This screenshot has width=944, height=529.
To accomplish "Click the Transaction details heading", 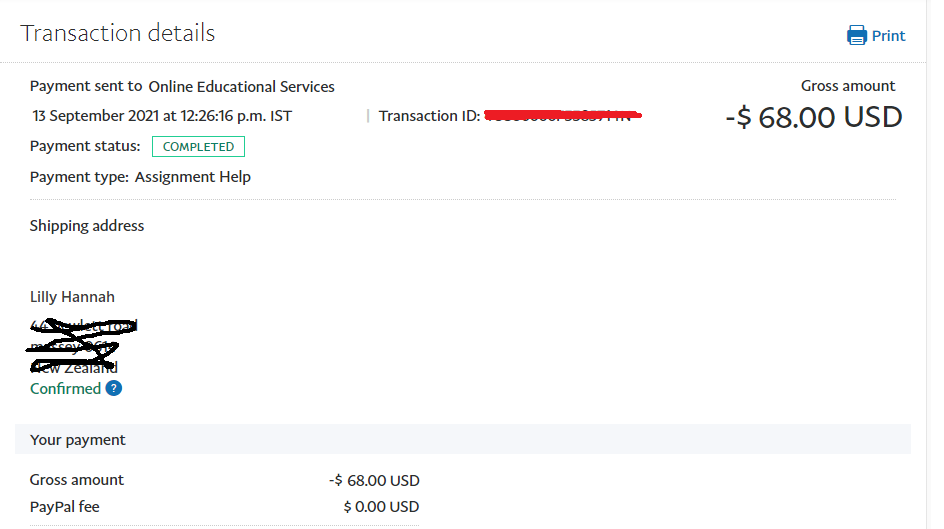I will pyautogui.click(x=118, y=33).
